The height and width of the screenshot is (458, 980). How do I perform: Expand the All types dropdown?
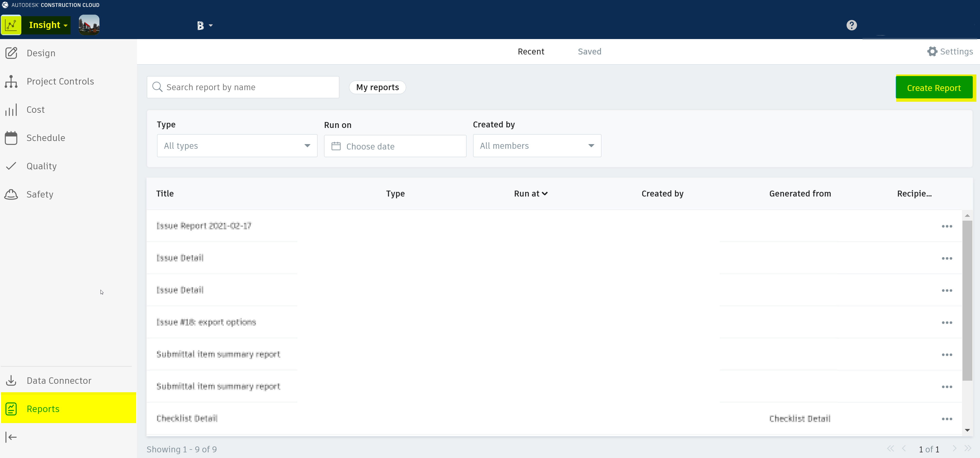(237, 146)
